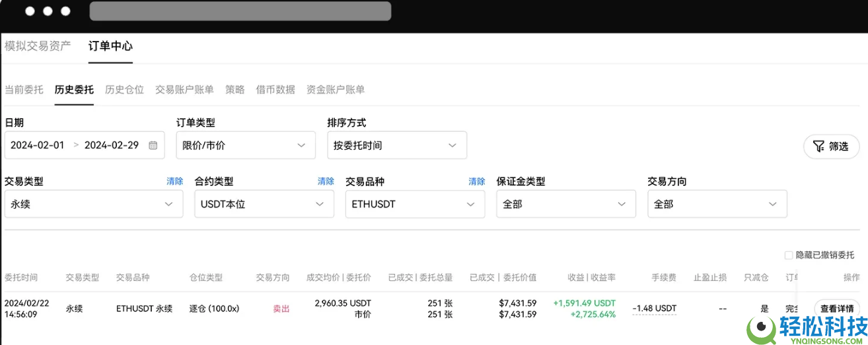Expand 交易方向 dropdown showing 全部
The image size is (868, 345).
click(717, 204)
